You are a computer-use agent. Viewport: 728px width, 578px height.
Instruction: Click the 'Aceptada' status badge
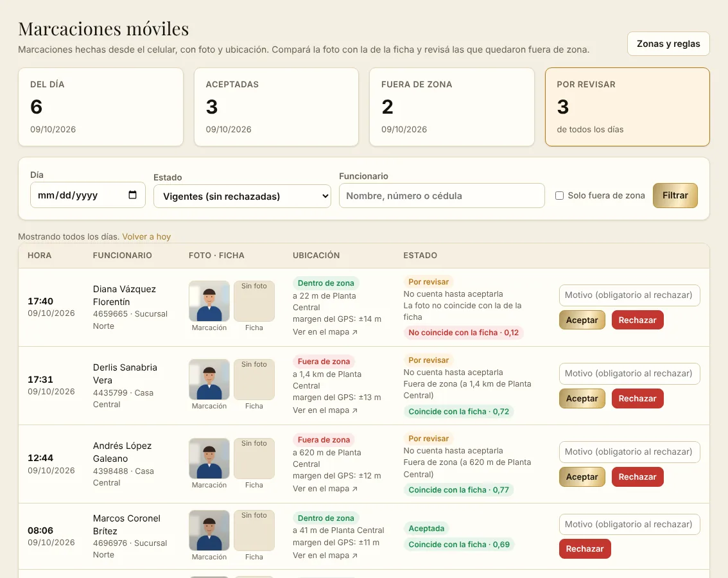coord(426,529)
